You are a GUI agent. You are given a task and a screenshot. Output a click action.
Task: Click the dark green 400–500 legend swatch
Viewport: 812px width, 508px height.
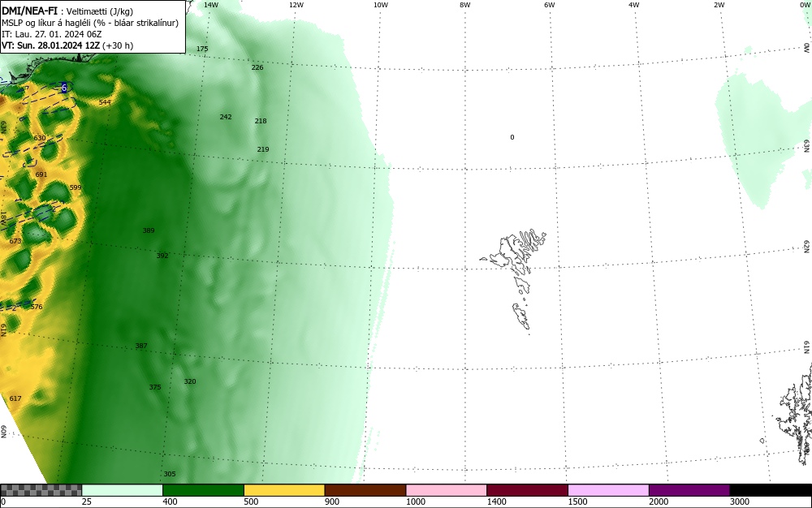point(204,490)
